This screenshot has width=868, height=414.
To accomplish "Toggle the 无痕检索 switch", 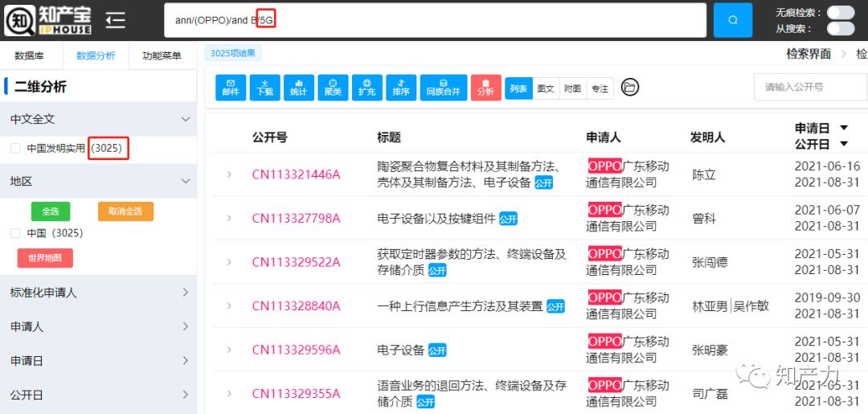I will coord(841,12).
